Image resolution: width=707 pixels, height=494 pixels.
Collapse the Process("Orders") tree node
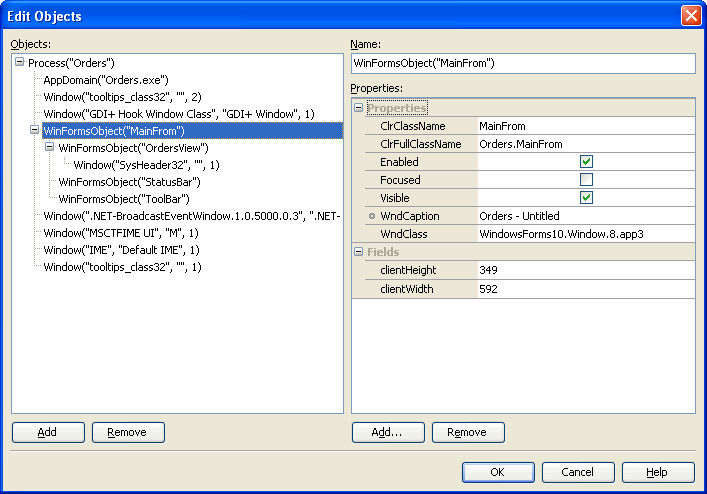point(20,63)
